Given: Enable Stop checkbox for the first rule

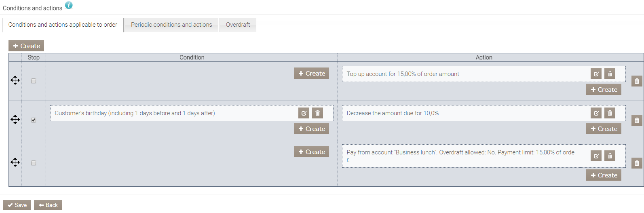Looking at the screenshot, I should (x=34, y=81).
